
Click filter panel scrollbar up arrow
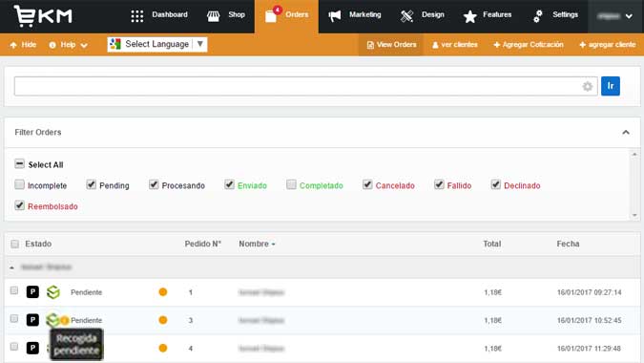[x=634, y=154]
